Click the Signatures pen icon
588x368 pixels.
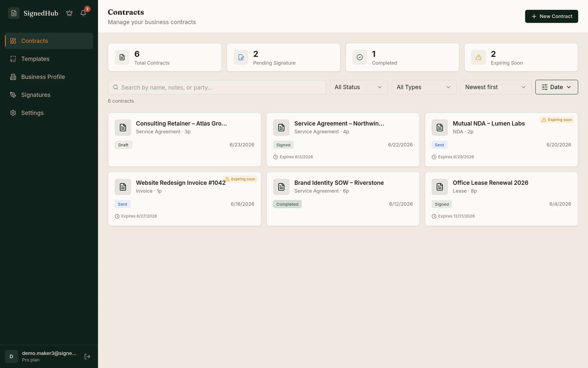13,95
